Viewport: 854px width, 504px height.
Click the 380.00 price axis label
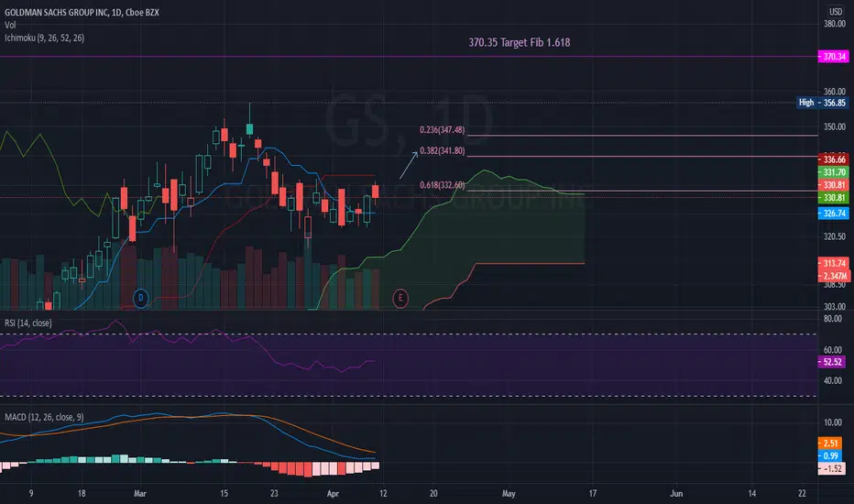pyautogui.click(x=835, y=24)
